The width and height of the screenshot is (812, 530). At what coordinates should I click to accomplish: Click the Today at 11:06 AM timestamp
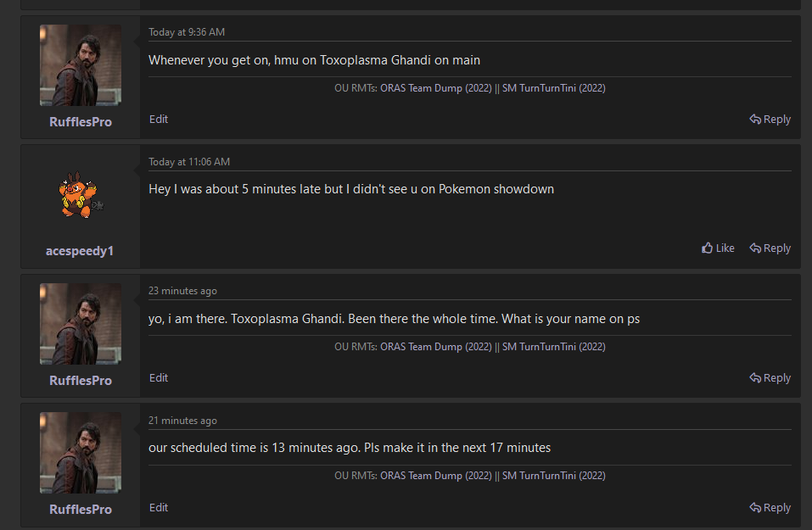tap(189, 162)
